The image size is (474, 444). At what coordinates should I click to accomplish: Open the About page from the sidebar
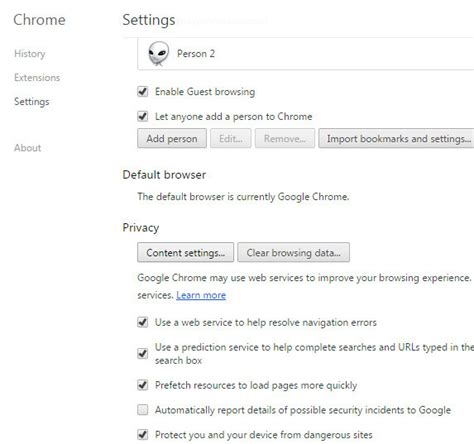click(x=28, y=148)
